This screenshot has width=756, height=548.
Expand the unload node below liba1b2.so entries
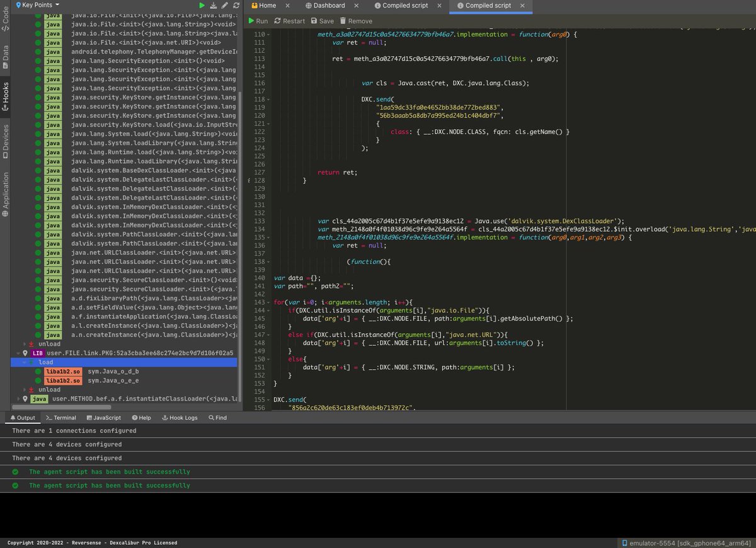25,390
